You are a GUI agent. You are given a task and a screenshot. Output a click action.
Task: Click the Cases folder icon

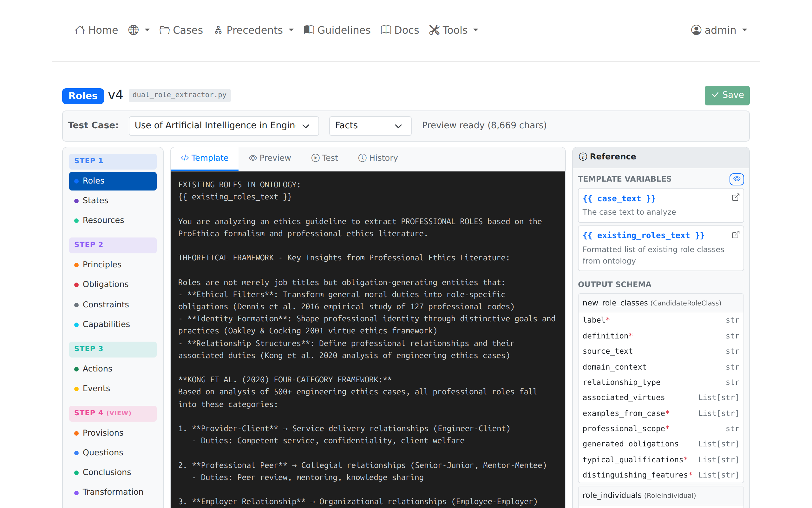click(x=164, y=30)
